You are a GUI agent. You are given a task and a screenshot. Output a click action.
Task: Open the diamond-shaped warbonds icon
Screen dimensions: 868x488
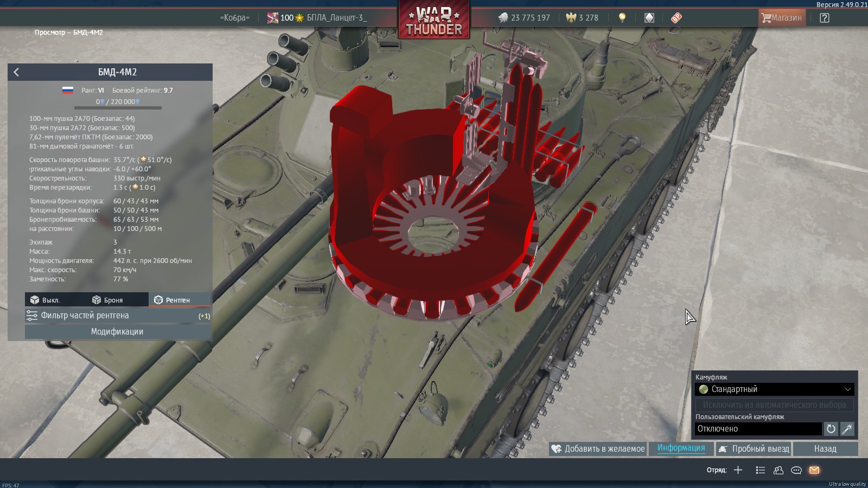tap(649, 18)
